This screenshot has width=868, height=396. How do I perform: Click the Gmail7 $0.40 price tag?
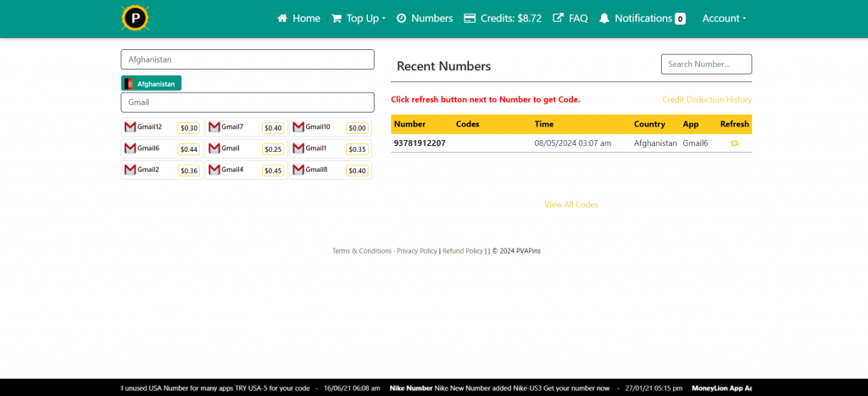pyautogui.click(x=274, y=128)
